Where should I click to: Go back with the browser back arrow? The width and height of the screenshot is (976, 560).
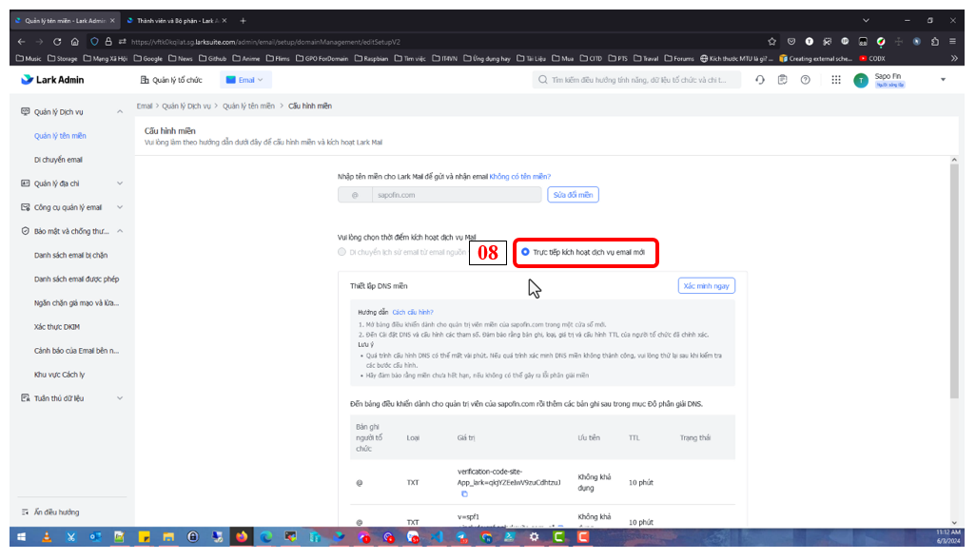[x=22, y=42]
